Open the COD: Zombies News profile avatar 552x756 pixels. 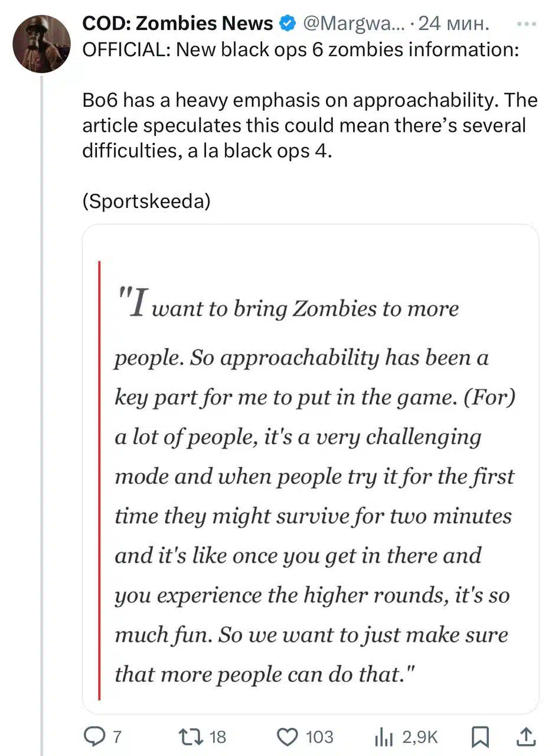pyautogui.click(x=41, y=43)
